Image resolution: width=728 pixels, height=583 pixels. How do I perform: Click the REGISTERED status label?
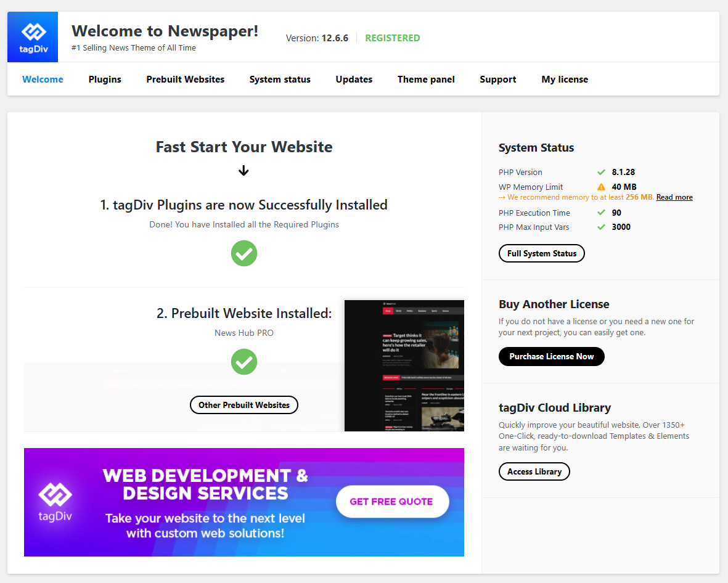[x=392, y=38]
